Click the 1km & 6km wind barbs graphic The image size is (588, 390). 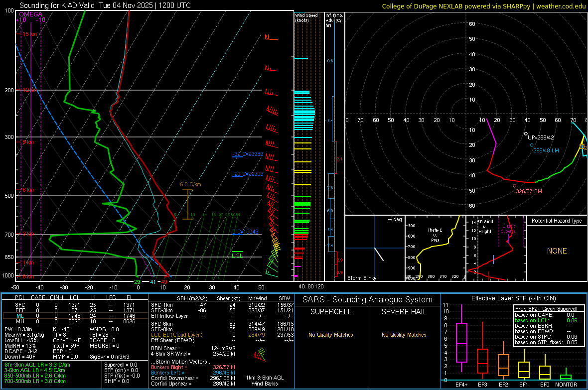pos(260,354)
